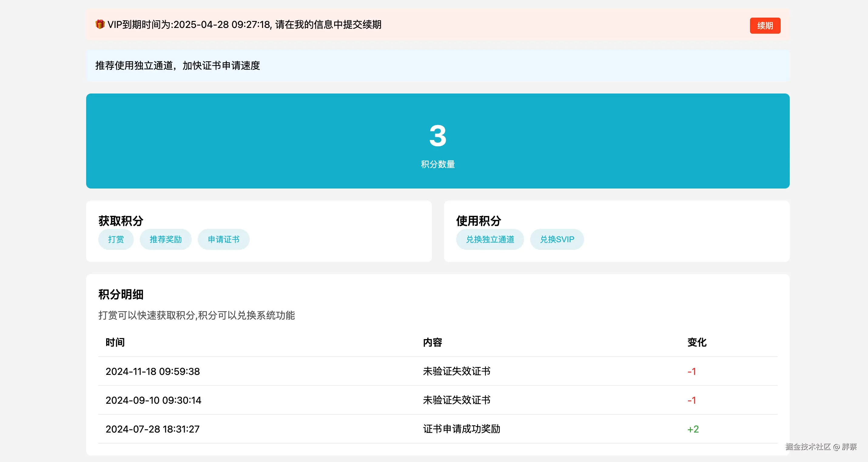Click the gift icon in VIP notice
868x462 pixels.
(x=100, y=24)
